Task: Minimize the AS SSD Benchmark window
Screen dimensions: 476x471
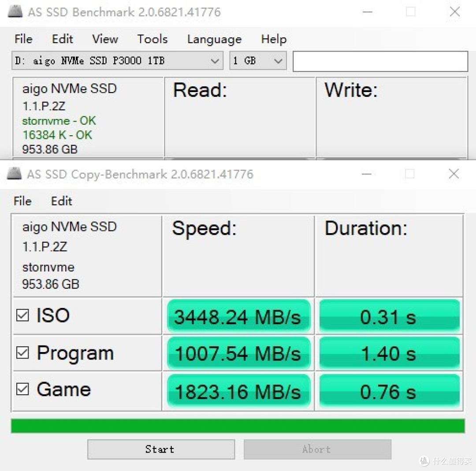Action: pyautogui.click(x=367, y=12)
